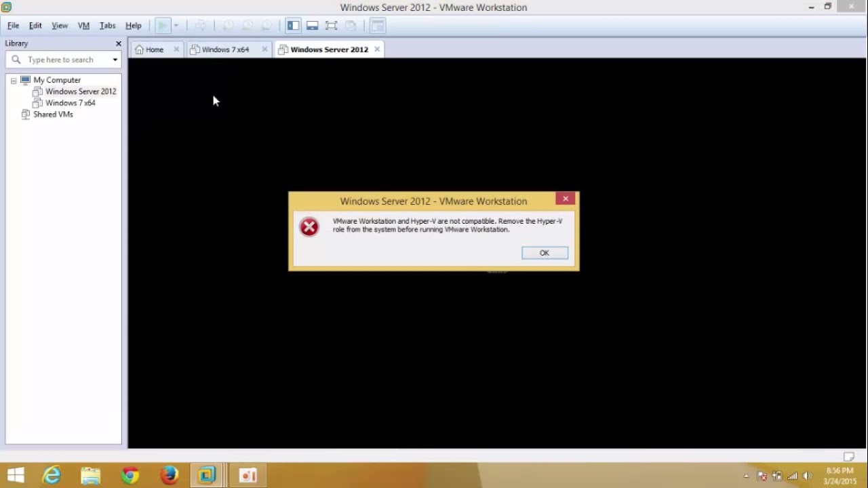Image resolution: width=868 pixels, height=488 pixels.
Task: Click the message log icon in status bar
Action: 848,456
